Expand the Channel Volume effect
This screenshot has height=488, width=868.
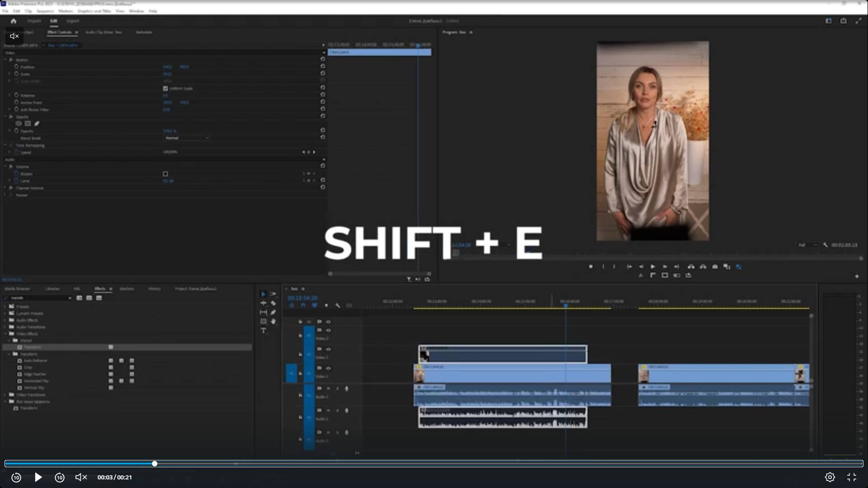[x=5, y=188]
